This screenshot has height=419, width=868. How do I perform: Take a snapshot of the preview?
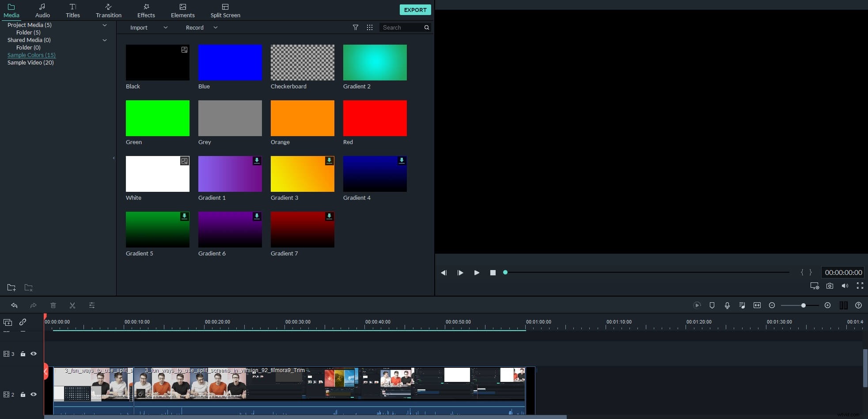[830, 286]
